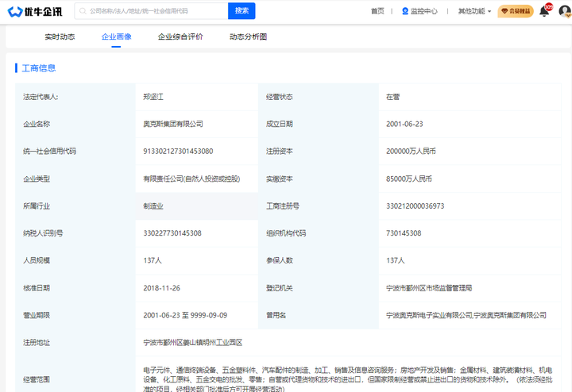Click the 核准日期 label
The height and width of the screenshot is (392, 572).
(37, 288)
